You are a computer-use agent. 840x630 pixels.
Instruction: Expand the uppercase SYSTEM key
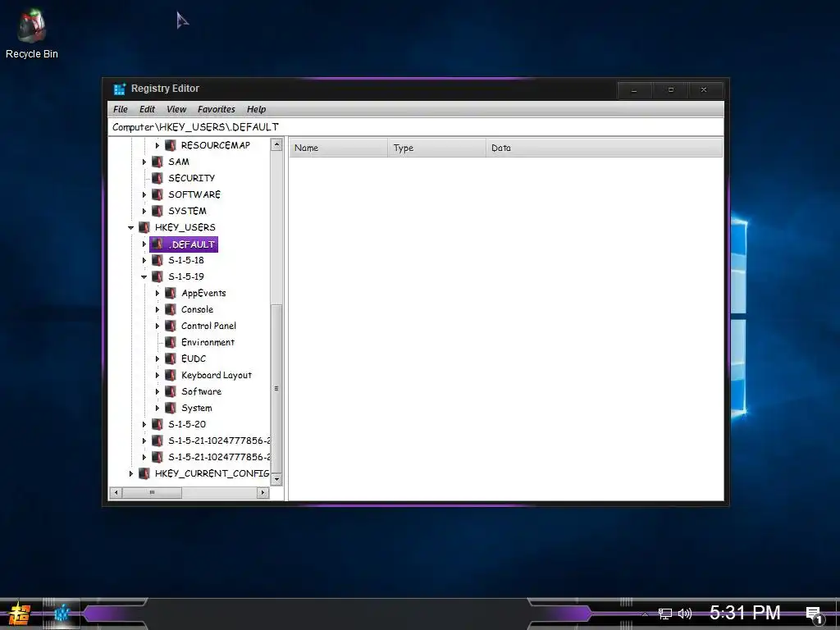click(144, 211)
